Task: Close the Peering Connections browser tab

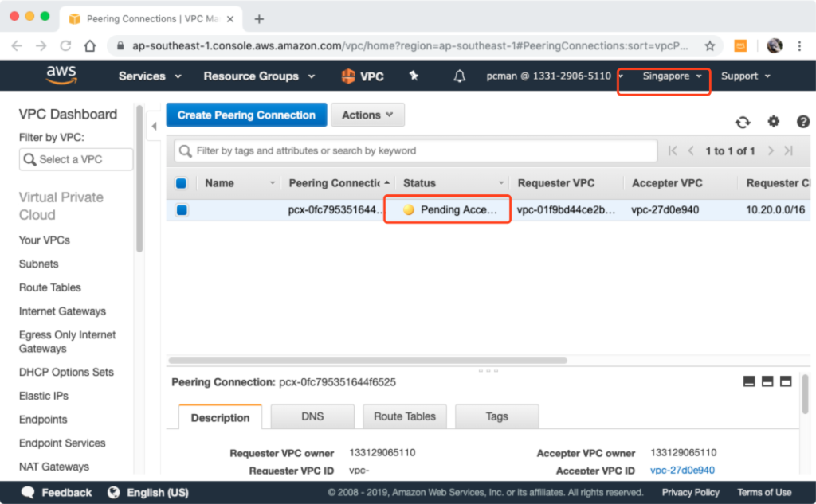Action: click(230, 19)
